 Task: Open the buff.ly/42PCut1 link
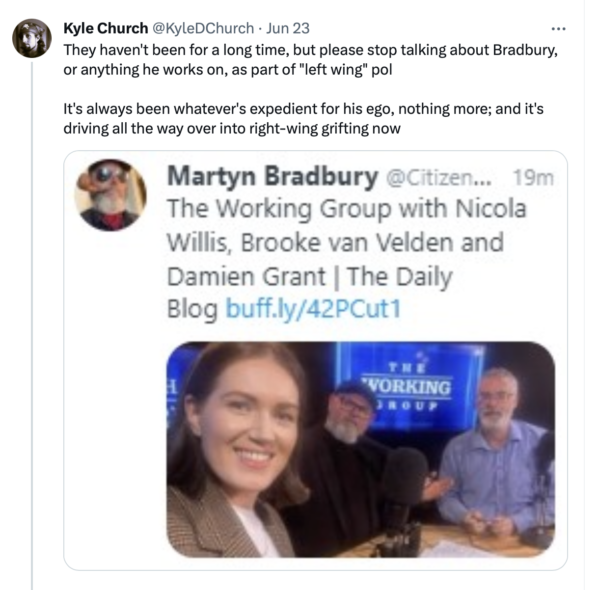tap(312, 310)
